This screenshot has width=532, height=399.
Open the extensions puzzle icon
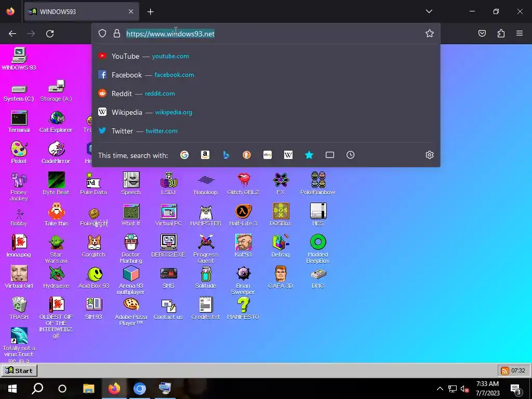pos(501,33)
